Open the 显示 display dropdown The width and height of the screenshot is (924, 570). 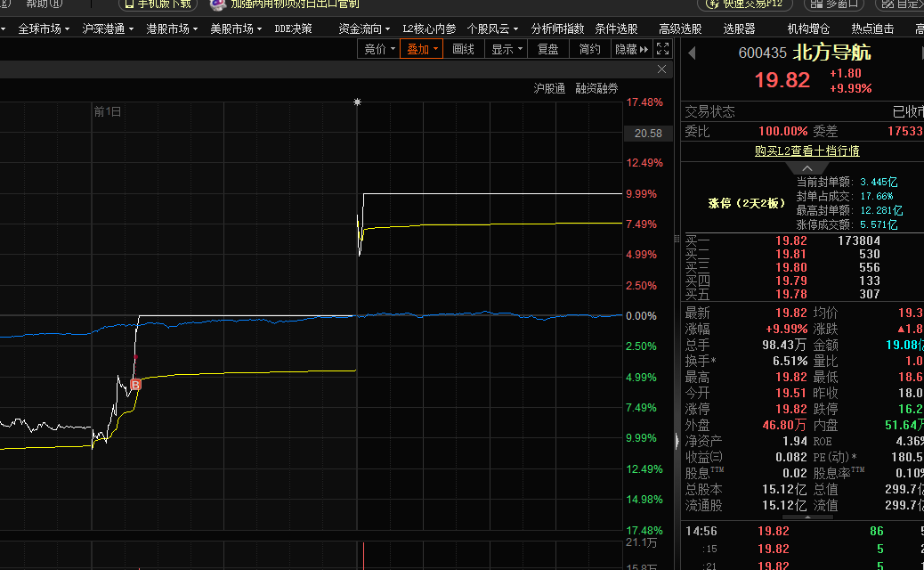(x=507, y=49)
